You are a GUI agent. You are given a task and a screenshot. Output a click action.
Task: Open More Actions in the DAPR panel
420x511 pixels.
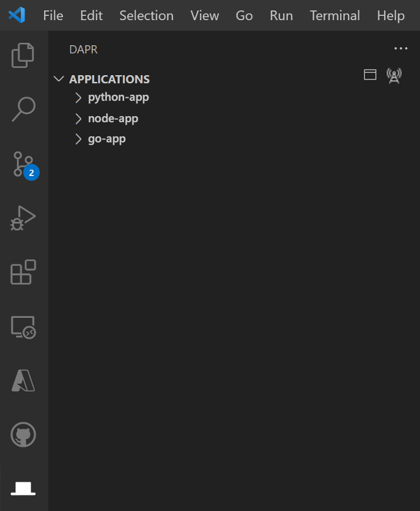[x=400, y=48]
